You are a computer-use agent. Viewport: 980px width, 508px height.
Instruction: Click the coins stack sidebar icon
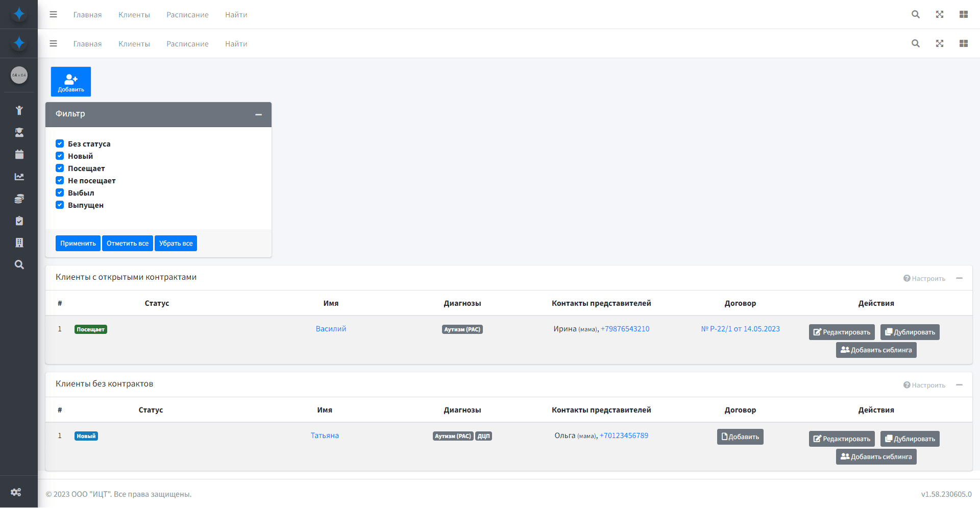point(19,199)
